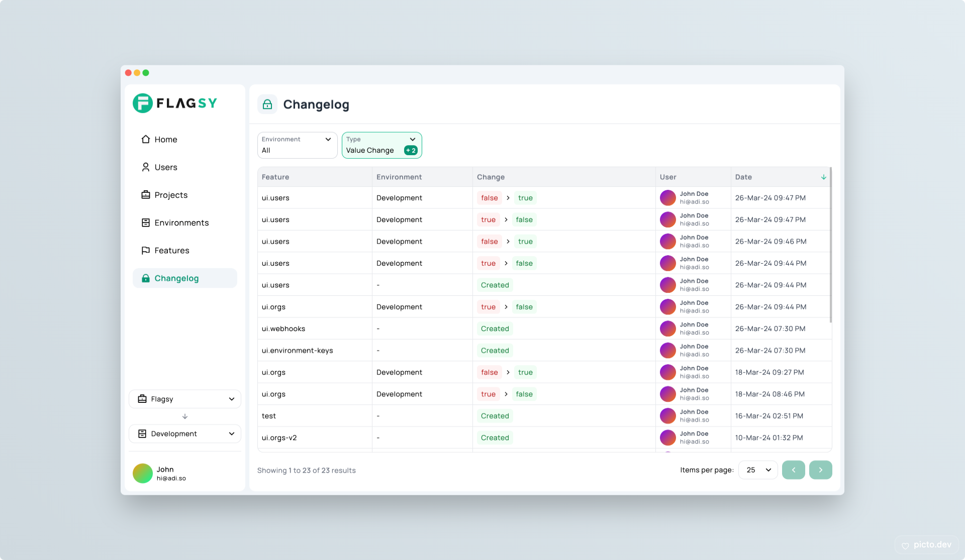
Task: Expand the Development environment selector
Action: (185, 433)
